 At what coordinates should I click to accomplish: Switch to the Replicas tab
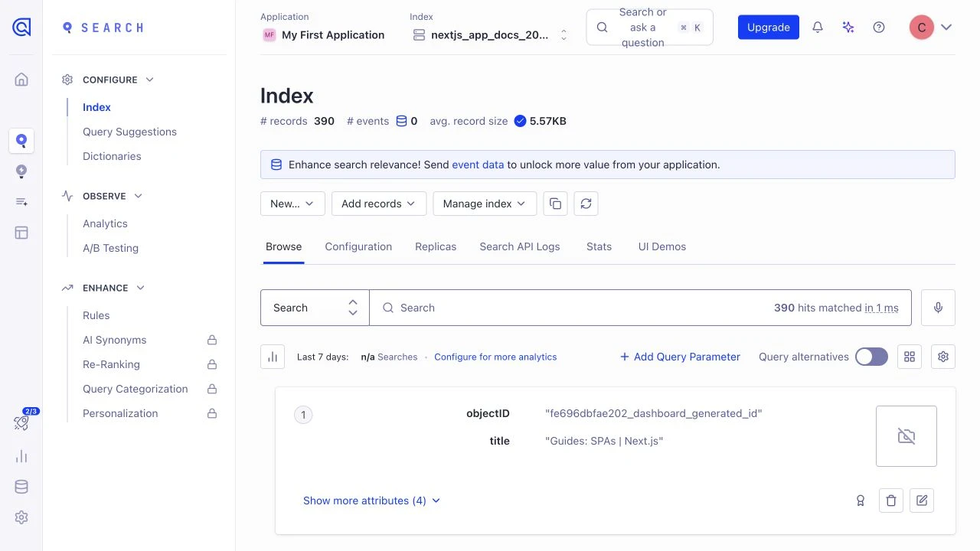coord(436,246)
